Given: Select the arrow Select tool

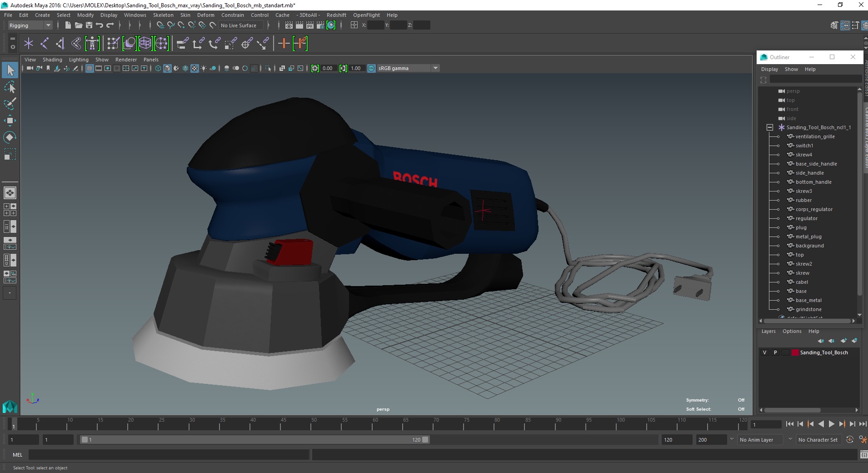Looking at the screenshot, I should pyautogui.click(x=10, y=70).
